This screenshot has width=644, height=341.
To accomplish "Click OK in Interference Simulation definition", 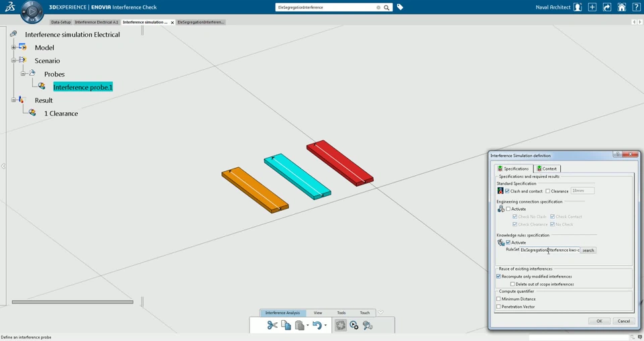I will coord(599,322).
